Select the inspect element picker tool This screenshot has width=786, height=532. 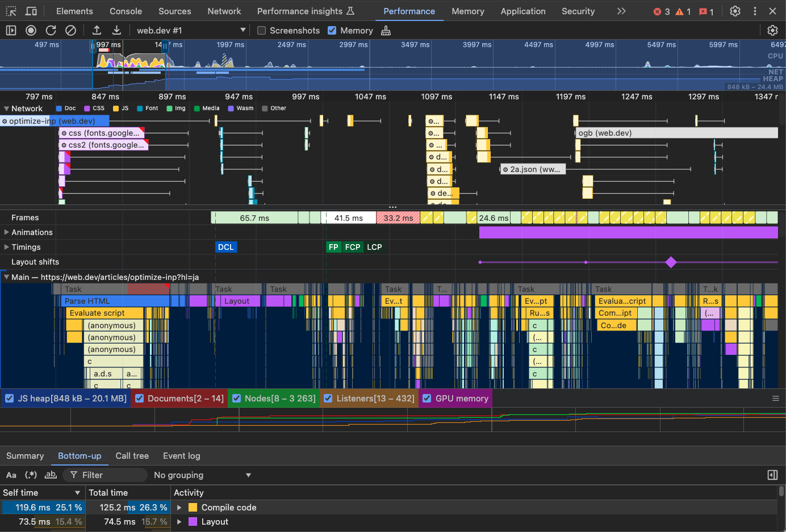(x=11, y=11)
